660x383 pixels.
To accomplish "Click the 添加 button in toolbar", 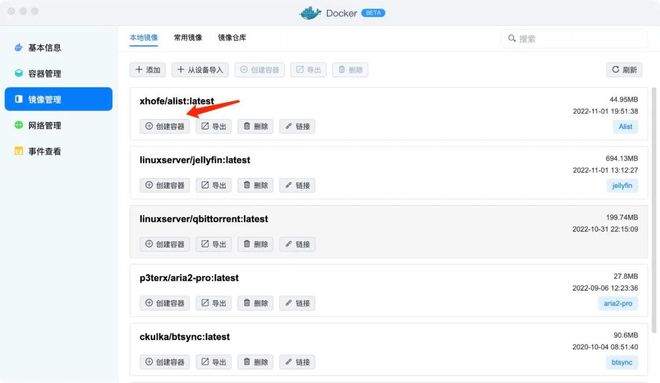I will tap(148, 70).
